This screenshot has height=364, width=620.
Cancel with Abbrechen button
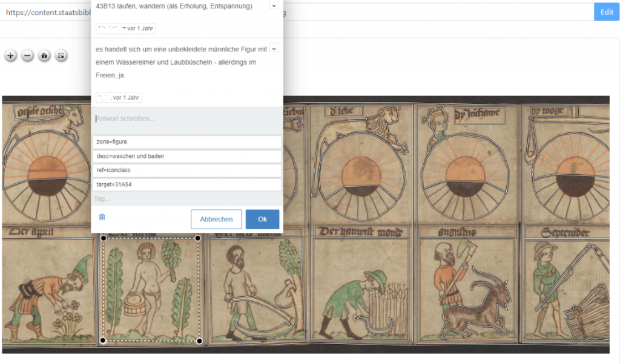(x=216, y=219)
